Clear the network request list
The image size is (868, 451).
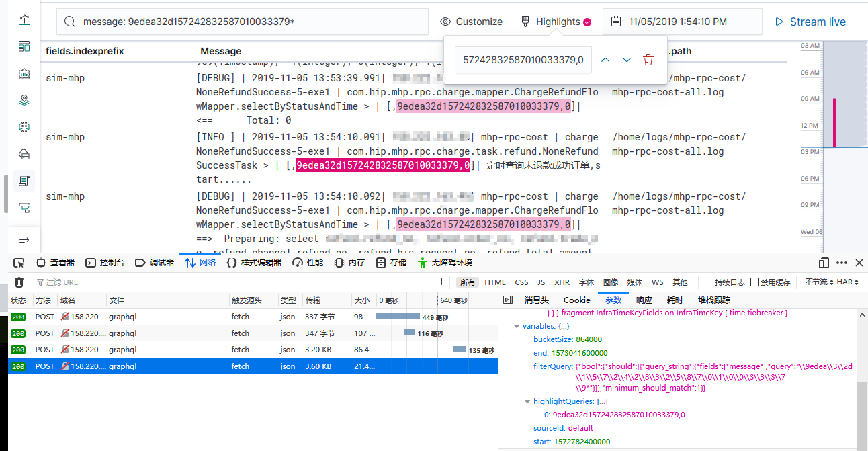19,282
